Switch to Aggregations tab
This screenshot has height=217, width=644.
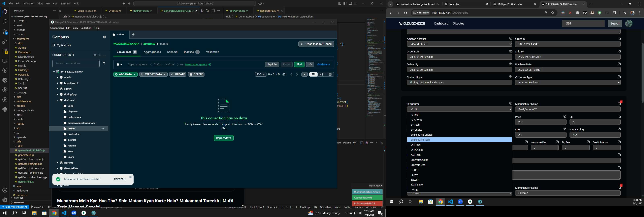pyautogui.click(x=152, y=52)
